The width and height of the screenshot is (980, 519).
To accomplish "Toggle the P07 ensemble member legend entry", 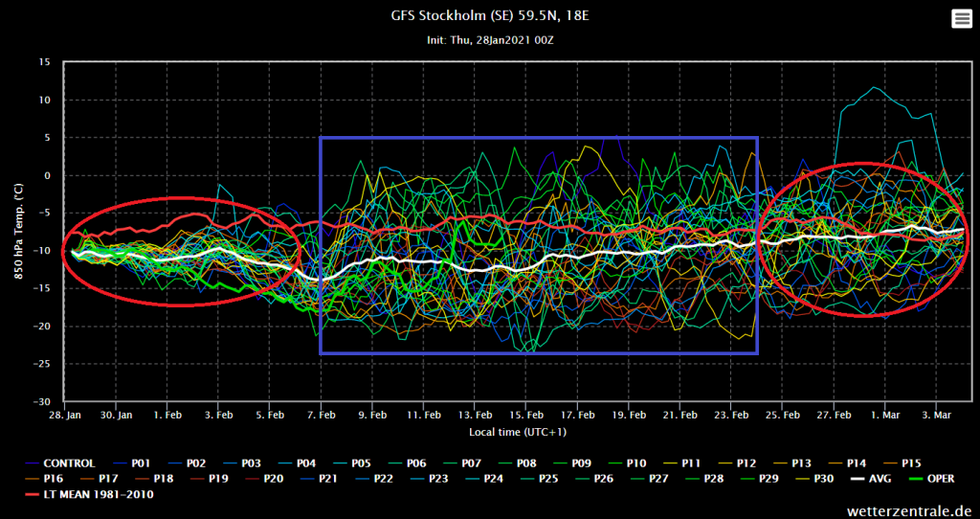I will pyautogui.click(x=462, y=463).
